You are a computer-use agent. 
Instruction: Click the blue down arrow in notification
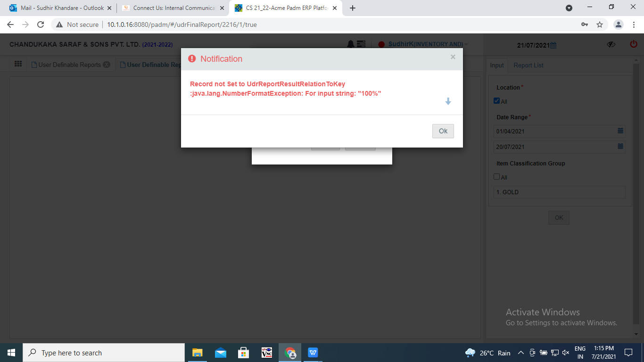tap(448, 101)
